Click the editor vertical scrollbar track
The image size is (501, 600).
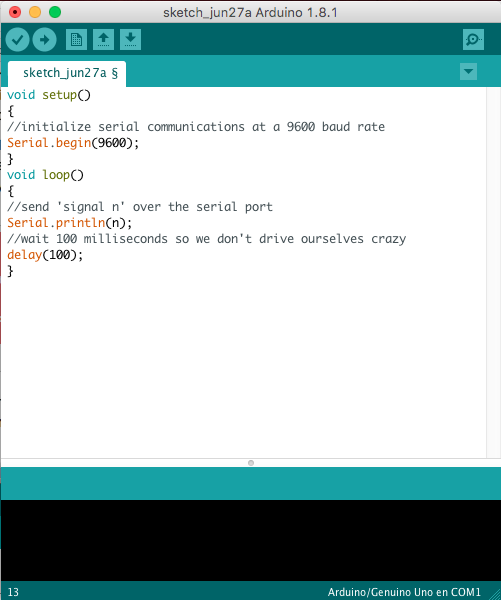click(493, 272)
